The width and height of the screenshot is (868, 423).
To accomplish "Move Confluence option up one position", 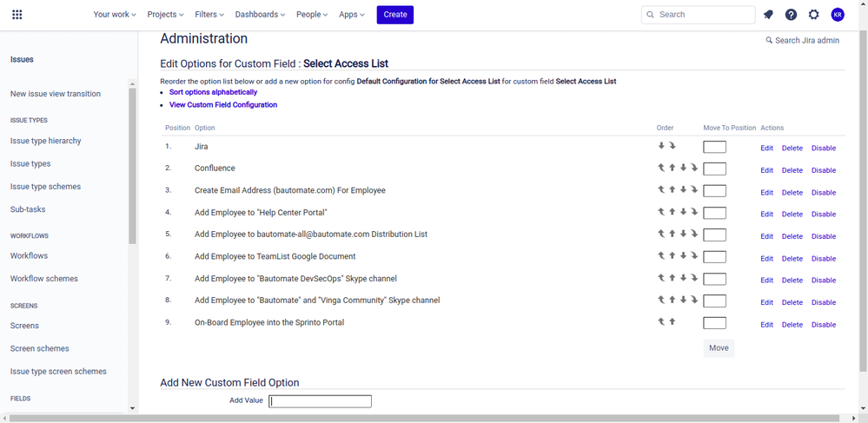I will coord(672,168).
